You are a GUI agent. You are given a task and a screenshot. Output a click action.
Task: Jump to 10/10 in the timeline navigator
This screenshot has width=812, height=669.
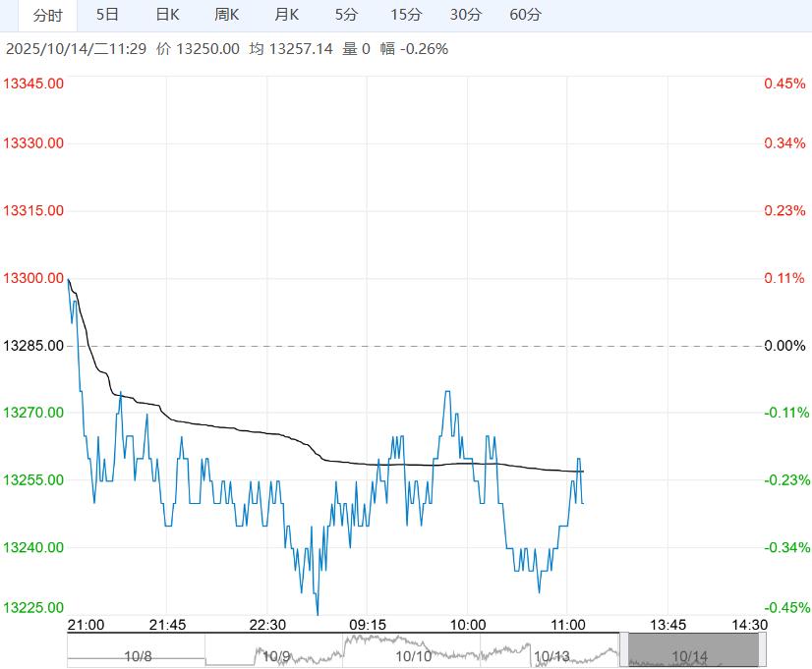pyautogui.click(x=413, y=655)
